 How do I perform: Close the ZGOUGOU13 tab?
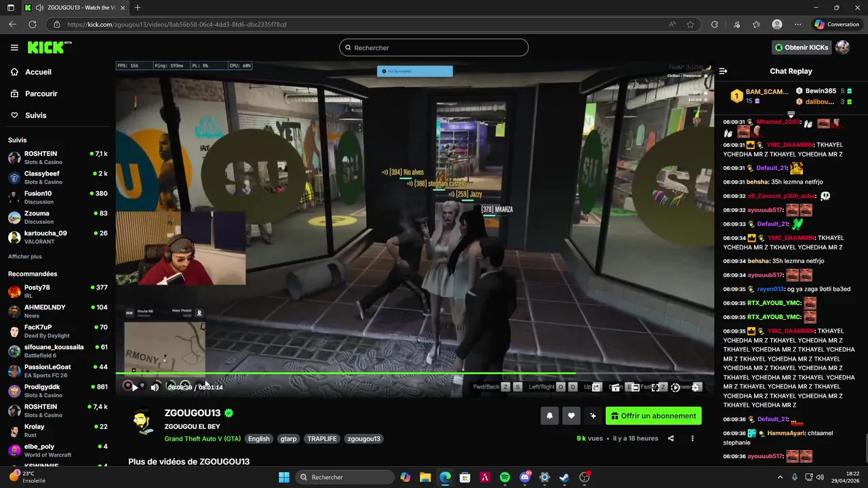tap(121, 7)
